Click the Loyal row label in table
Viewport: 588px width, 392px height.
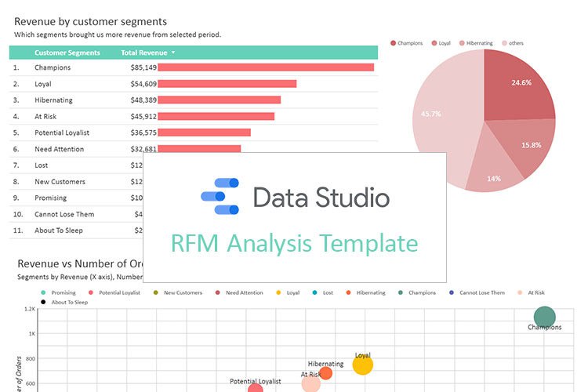[x=43, y=84]
